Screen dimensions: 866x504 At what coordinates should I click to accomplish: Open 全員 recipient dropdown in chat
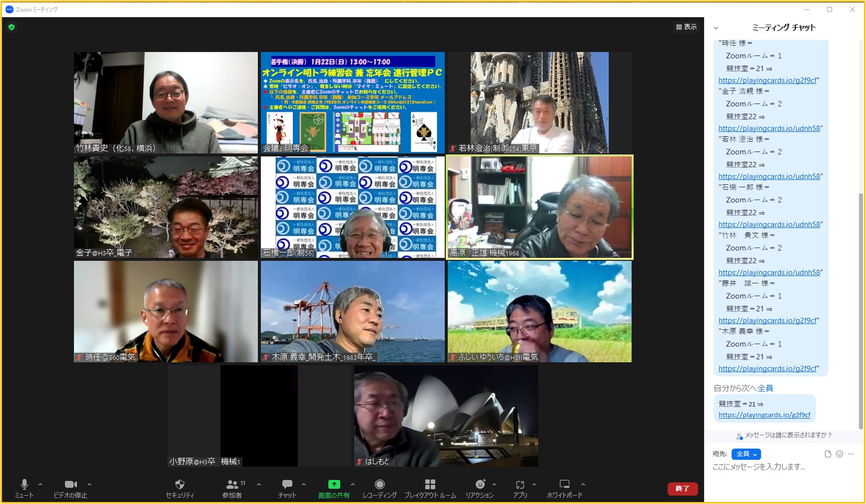(746, 454)
